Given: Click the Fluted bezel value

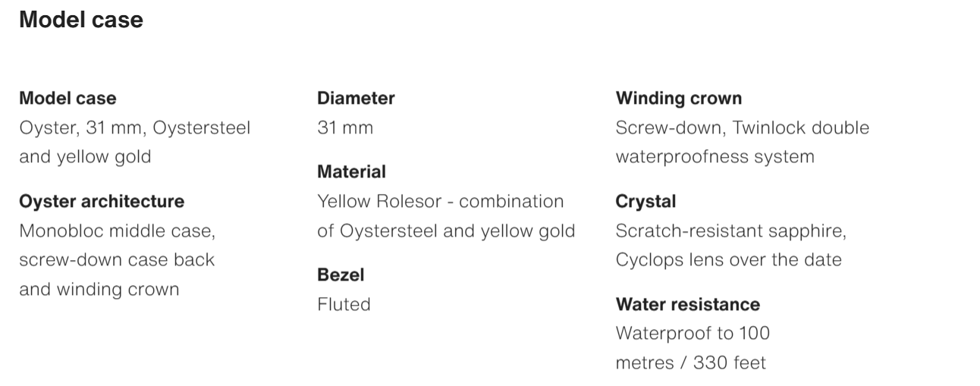Looking at the screenshot, I should point(344,304).
